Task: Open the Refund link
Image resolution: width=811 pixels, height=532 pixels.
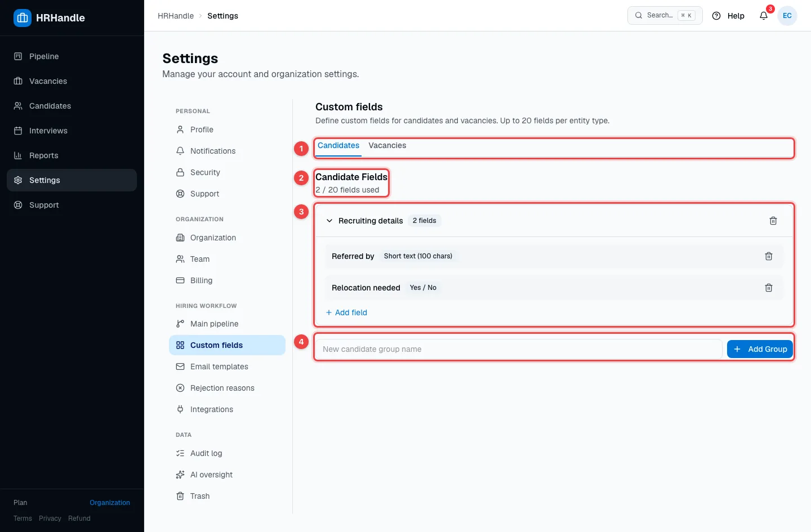Action: coord(79,518)
